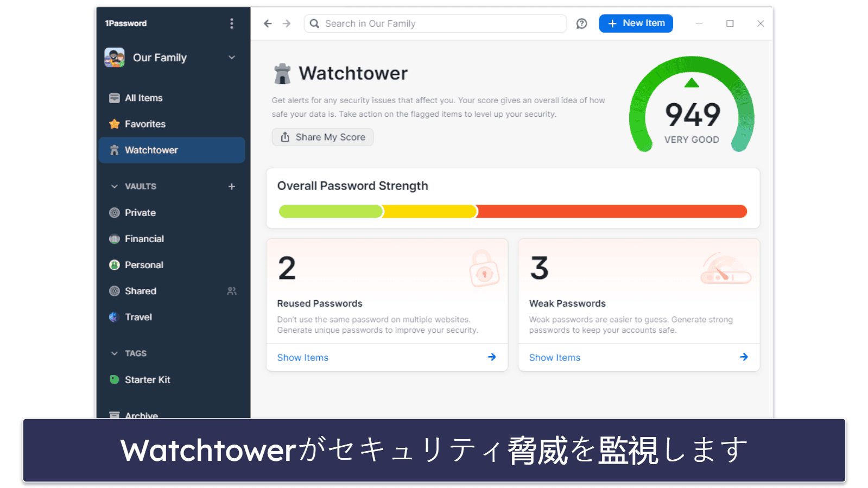Open the Travel vault
Screen dimensions: 868x488
click(172, 317)
